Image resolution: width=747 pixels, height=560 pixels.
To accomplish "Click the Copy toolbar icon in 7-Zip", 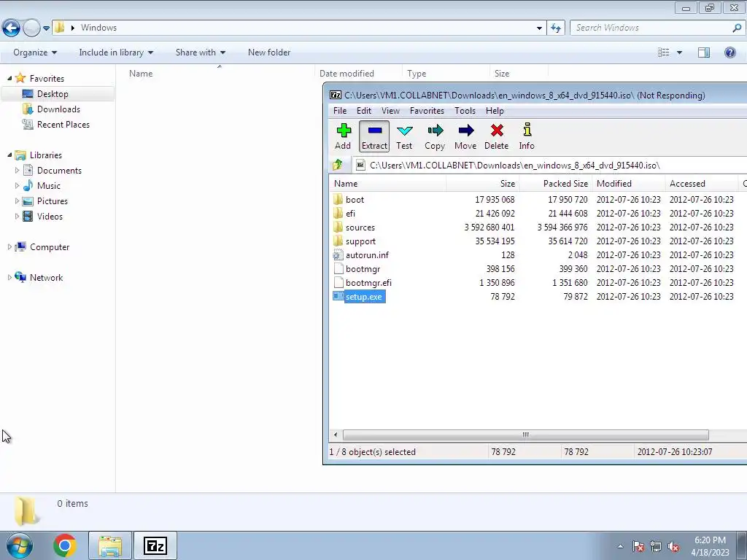I will [x=435, y=136].
